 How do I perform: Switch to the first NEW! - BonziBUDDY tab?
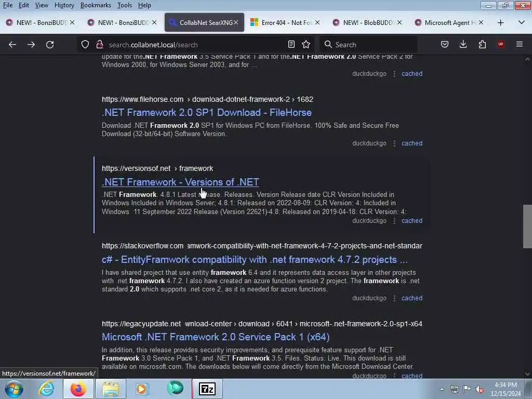point(40,22)
